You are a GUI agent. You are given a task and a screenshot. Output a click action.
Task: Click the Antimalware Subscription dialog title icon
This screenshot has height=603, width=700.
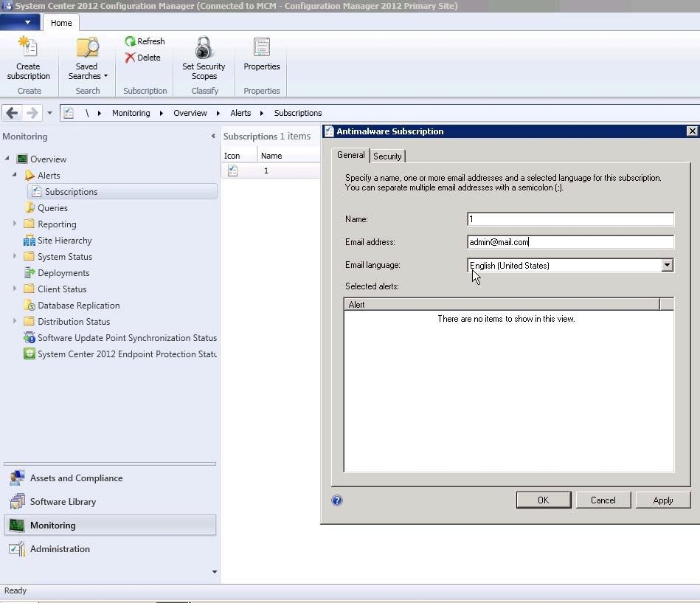coord(329,131)
